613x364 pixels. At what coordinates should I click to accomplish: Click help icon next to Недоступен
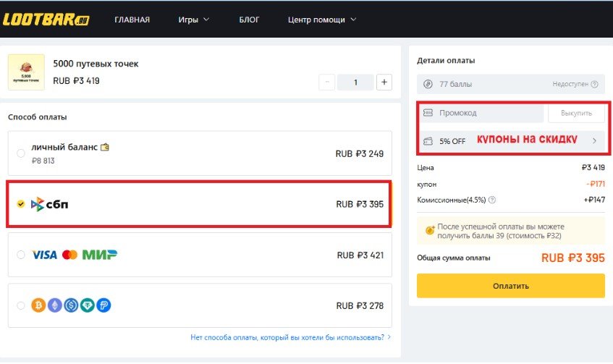[x=595, y=84]
